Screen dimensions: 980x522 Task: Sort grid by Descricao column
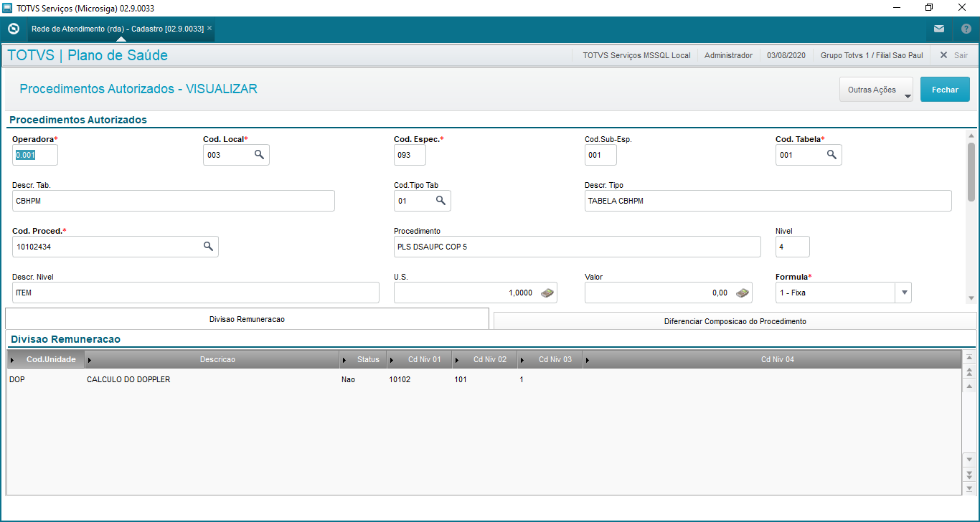point(212,359)
